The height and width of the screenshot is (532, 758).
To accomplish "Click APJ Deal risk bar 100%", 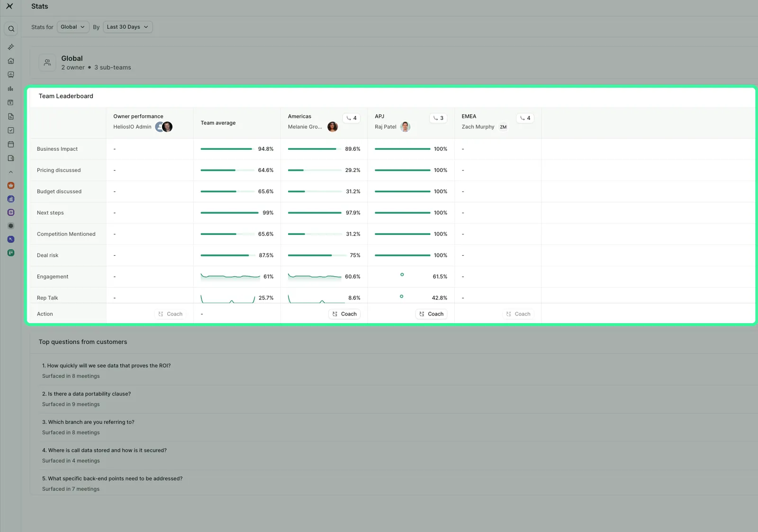I will tap(402, 255).
